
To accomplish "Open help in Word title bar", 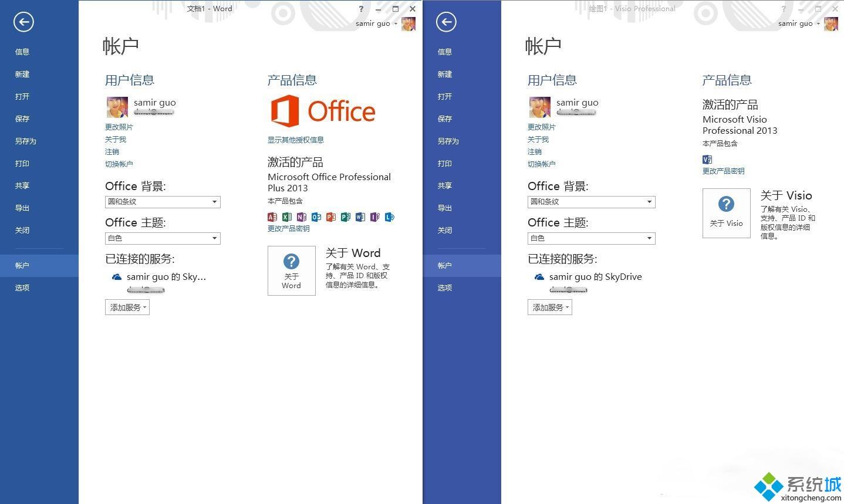I will point(361,9).
